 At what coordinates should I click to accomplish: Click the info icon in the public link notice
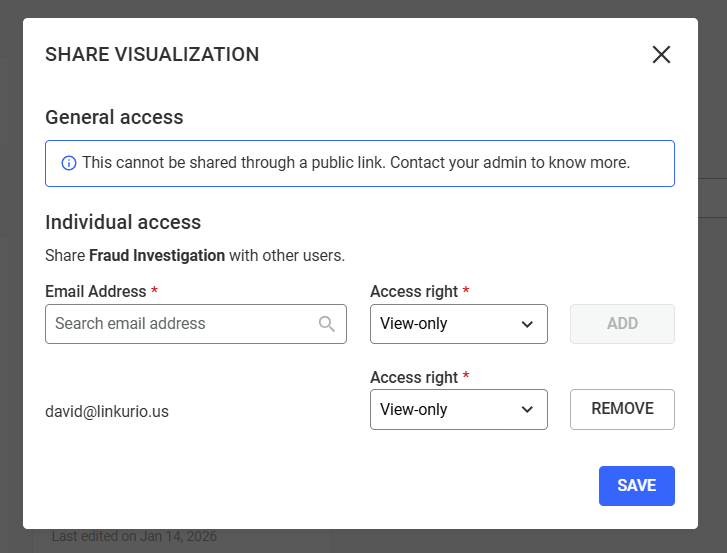(x=69, y=163)
